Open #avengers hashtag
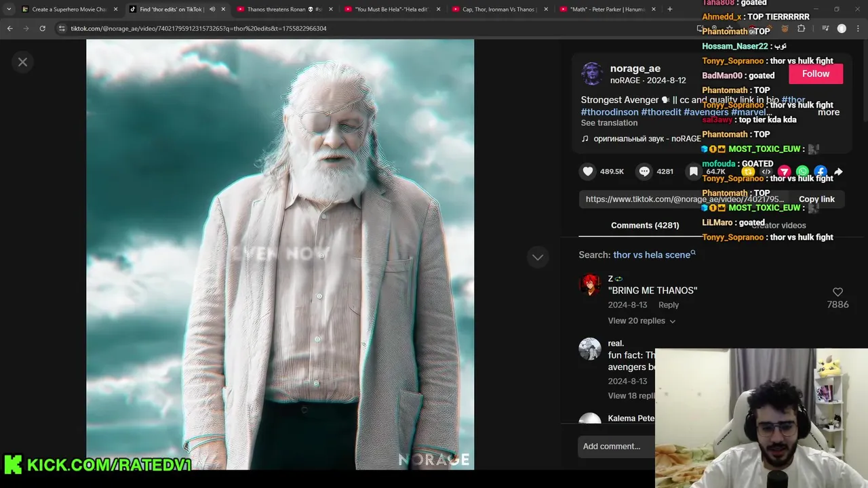The height and width of the screenshot is (488, 868). pos(706,112)
